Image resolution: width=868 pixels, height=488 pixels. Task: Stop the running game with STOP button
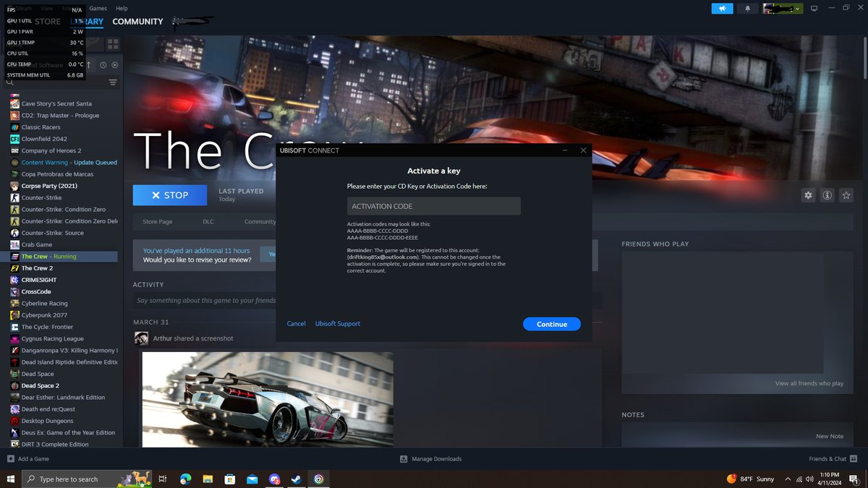pyautogui.click(x=170, y=195)
